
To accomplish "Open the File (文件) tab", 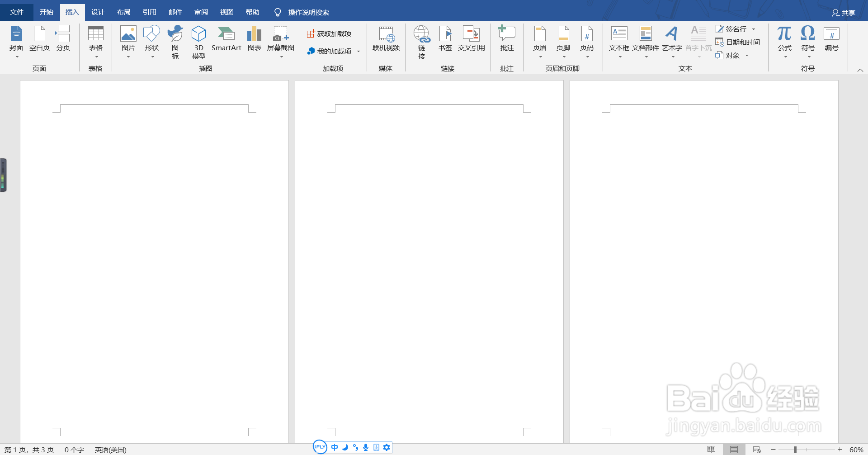I will [x=17, y=12].
